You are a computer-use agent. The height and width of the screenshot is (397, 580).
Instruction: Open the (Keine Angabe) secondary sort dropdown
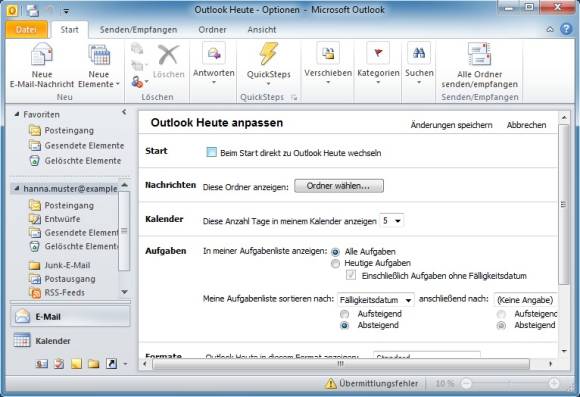(x=525, y=300)
